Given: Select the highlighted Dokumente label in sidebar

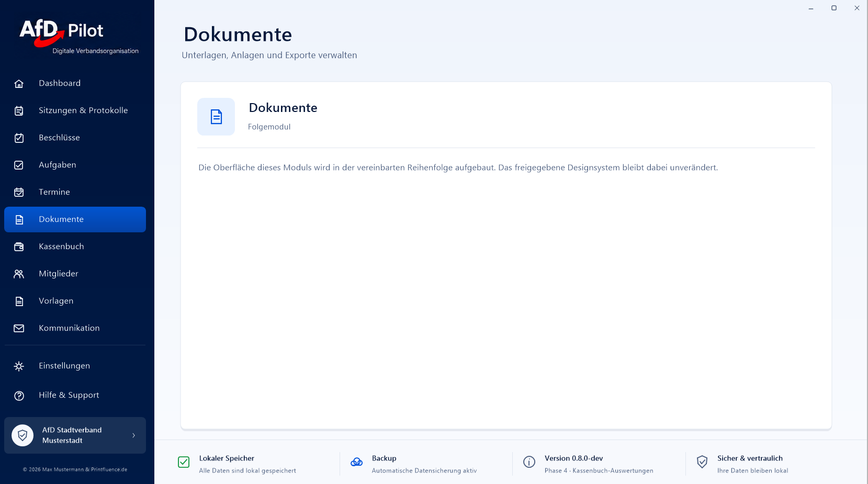Looking at the screenshot, I should 61,219.
